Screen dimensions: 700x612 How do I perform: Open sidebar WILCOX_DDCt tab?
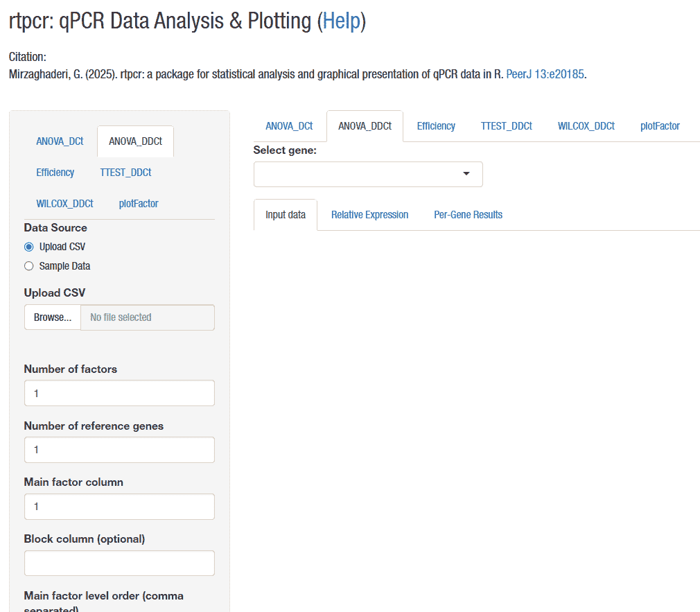pos(64,204)
